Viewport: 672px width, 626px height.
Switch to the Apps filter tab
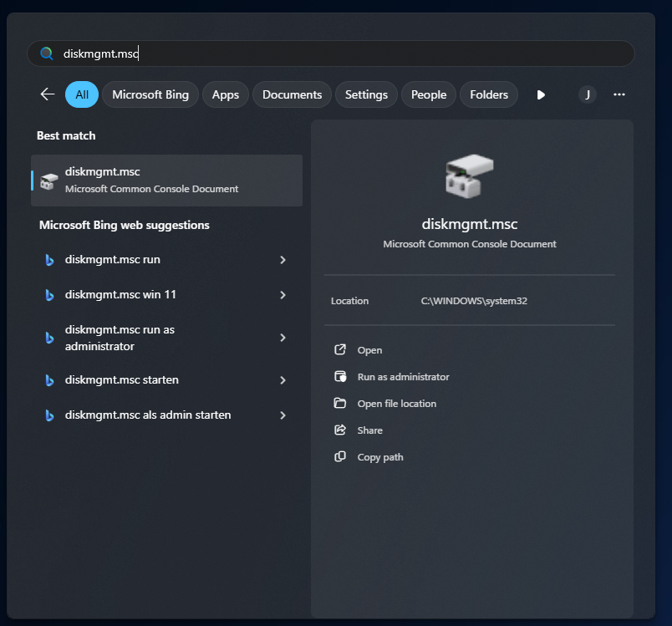(226, 94)
